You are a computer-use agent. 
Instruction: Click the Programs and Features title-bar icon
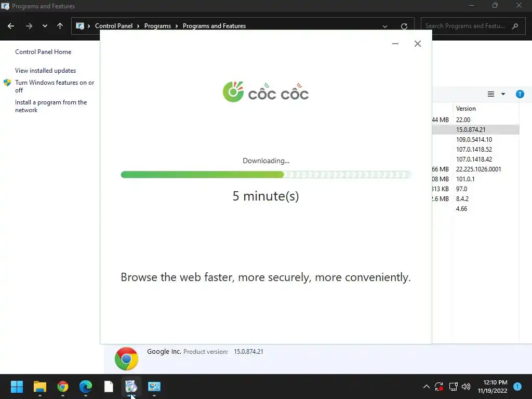tap(5, 6)
